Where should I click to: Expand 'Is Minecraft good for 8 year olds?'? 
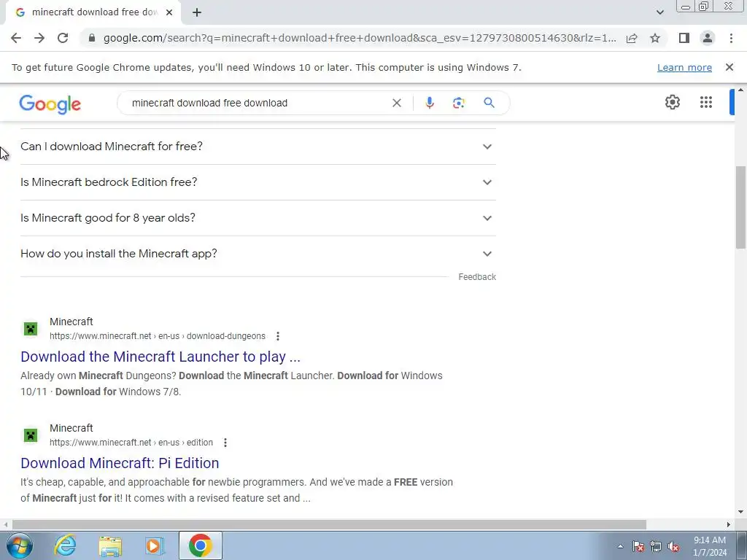click(258, 217)
